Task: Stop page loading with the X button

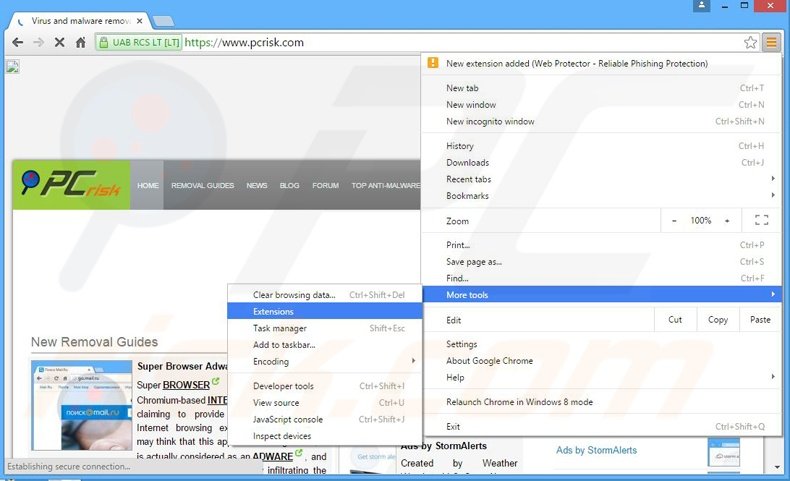Action: click(x=59, y=42)
